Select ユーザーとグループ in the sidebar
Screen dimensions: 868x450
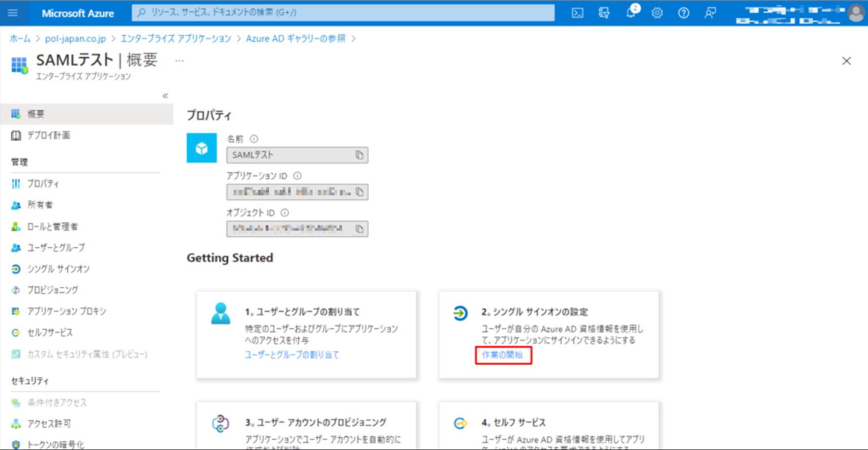[x=56, y=248]
